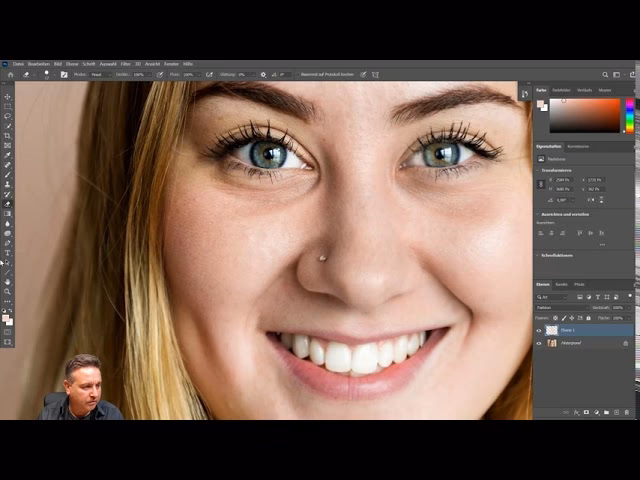
Task: Open the Korrekturen tab
Action: (578, 146)
